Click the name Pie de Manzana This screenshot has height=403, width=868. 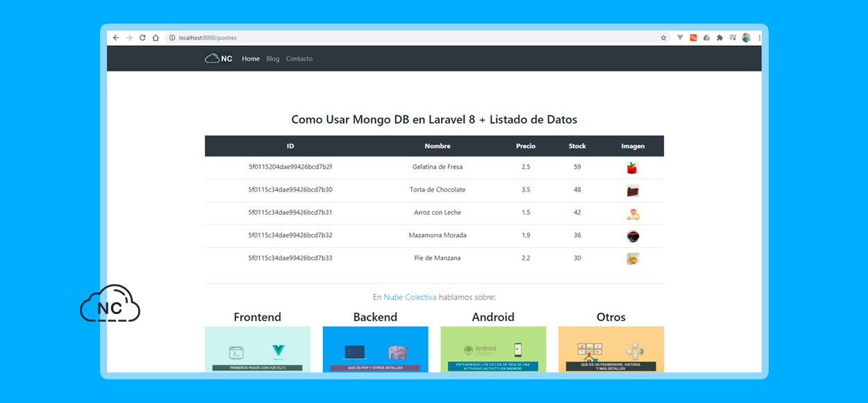point(437,258)
